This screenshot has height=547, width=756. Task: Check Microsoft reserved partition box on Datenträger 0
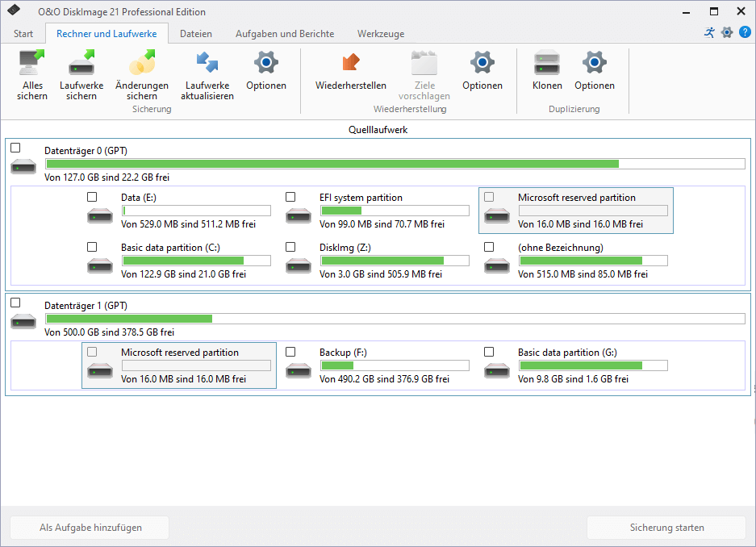tap(489, 197)
